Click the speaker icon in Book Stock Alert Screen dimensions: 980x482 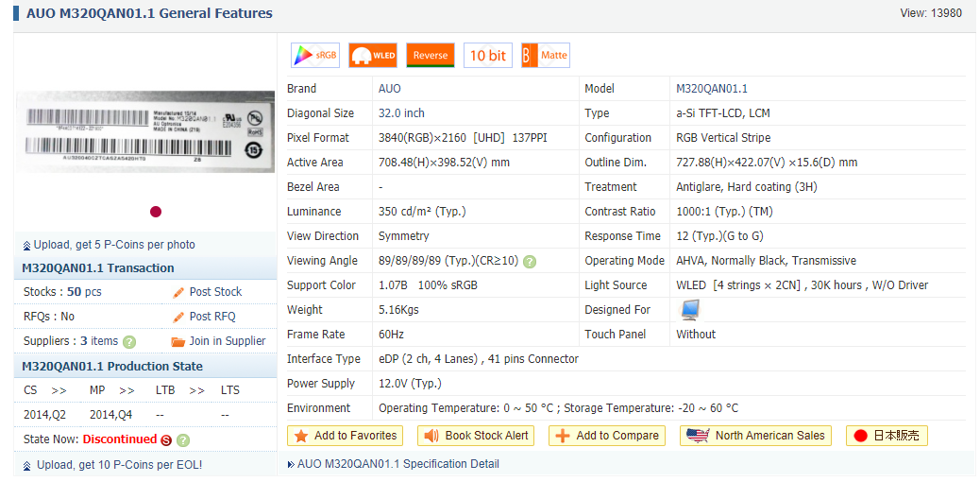[x=431, y=436]
